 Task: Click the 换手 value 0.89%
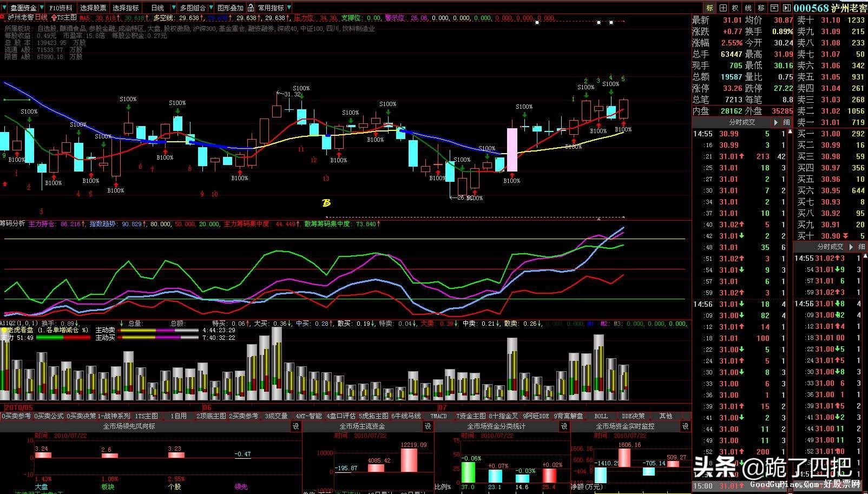click(x=782, y=31)
